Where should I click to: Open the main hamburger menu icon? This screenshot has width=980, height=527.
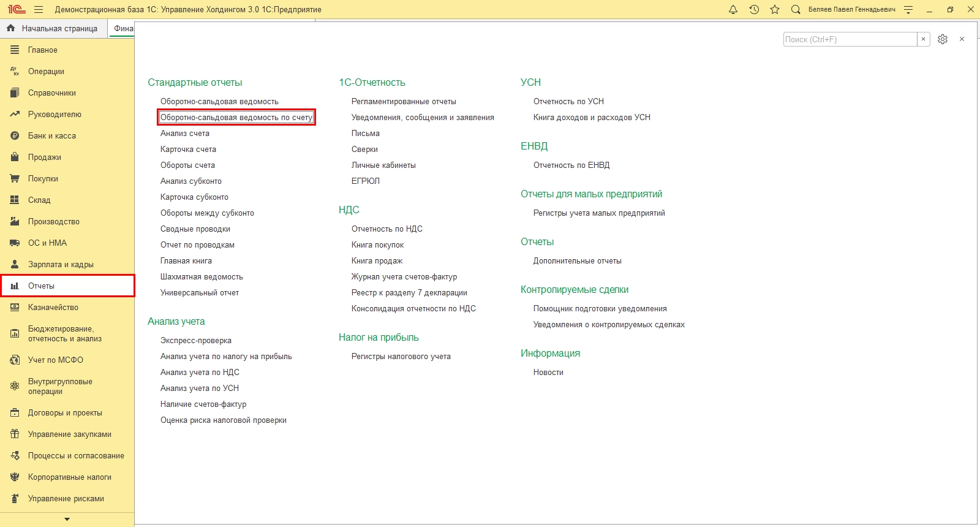(39, 9)
